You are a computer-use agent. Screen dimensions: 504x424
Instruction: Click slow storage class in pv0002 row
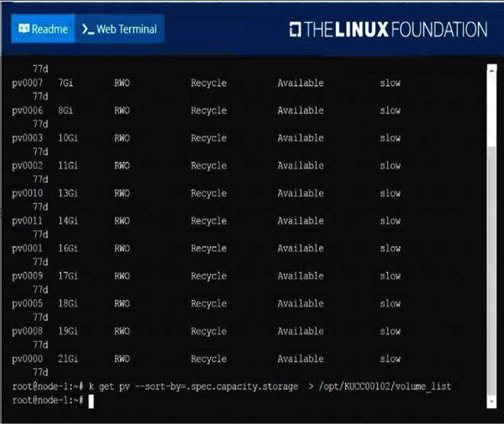[390, 166]
